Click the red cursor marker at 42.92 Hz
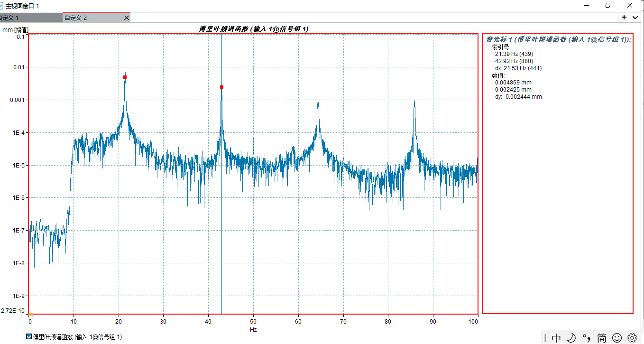This screenshot has width=644, height=344. pyautogui.click(x=221, y=87)
